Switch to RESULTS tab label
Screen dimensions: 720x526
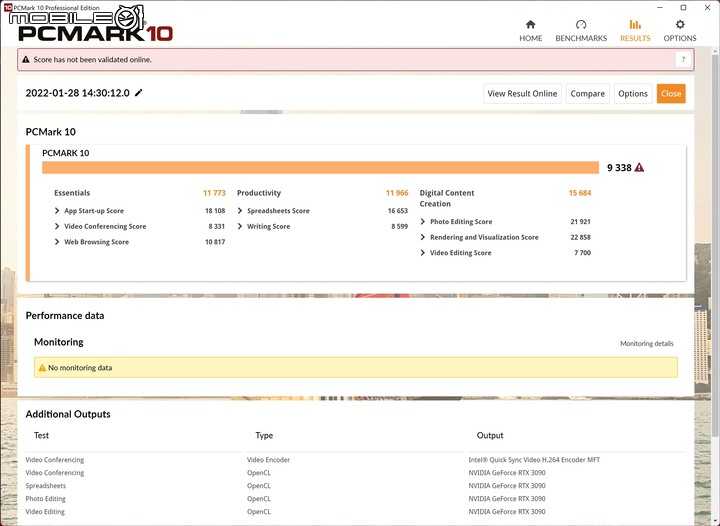click(635, 38)
